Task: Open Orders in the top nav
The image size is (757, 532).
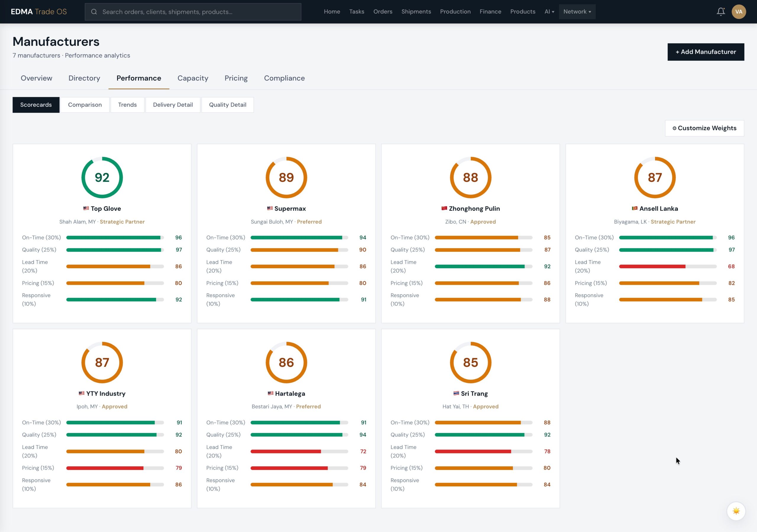Action: [x=382, y=12]
